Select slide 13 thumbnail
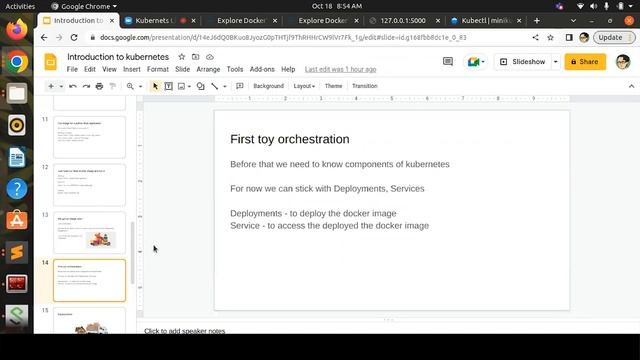Screen dimensions: 640x360 tap(89, 233)
